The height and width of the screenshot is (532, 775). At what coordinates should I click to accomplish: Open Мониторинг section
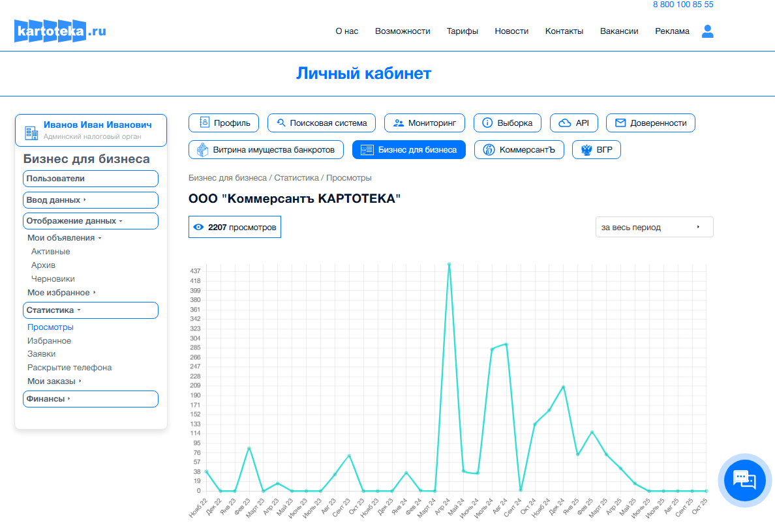coord(424,123)
